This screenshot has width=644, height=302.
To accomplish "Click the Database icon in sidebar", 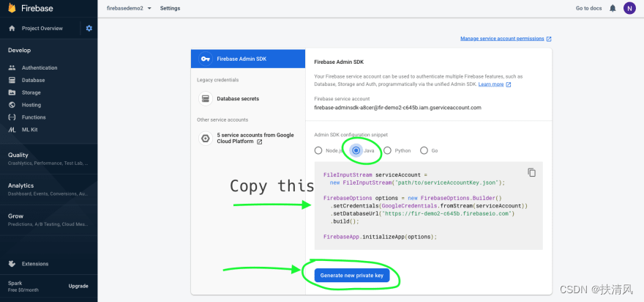I will 12,80.
